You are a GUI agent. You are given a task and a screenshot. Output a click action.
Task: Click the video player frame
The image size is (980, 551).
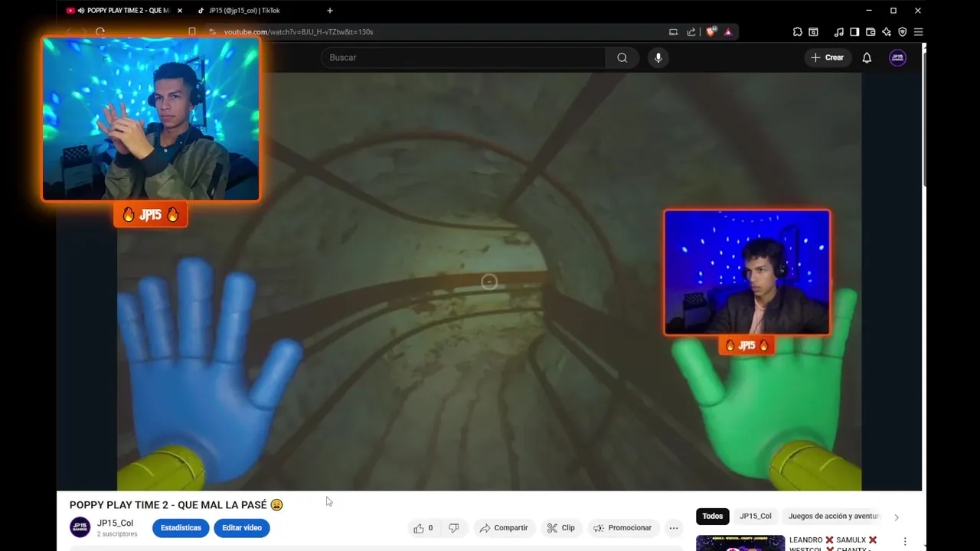[489, 282]
